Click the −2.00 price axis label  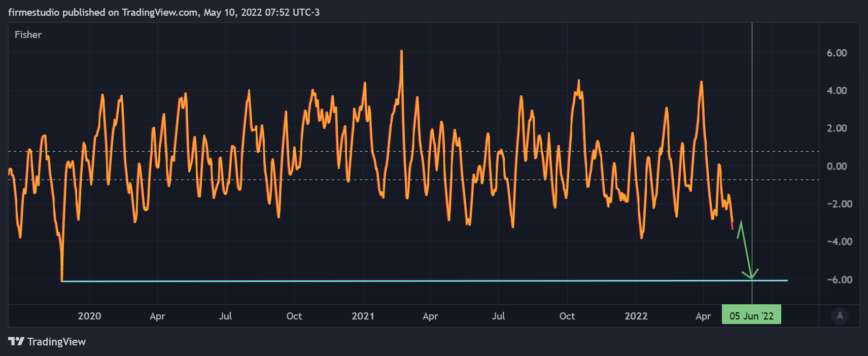click(x=840, y=204)
